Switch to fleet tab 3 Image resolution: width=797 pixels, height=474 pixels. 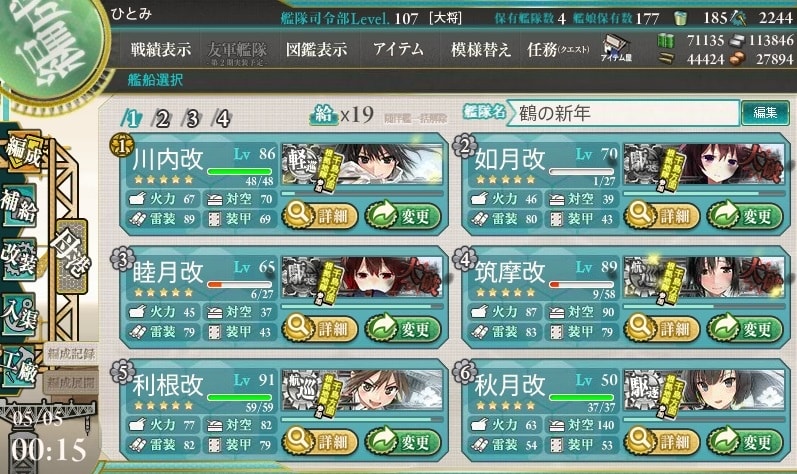192,118
